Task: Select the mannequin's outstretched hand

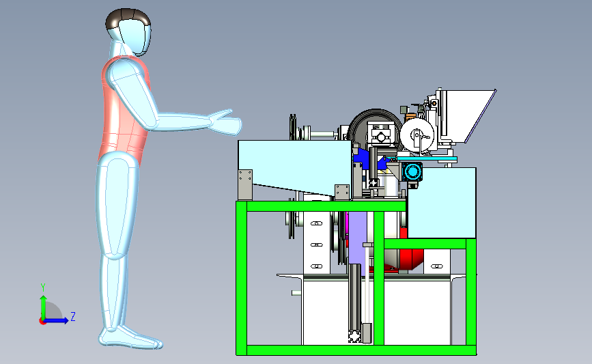Action: [226, 122]
